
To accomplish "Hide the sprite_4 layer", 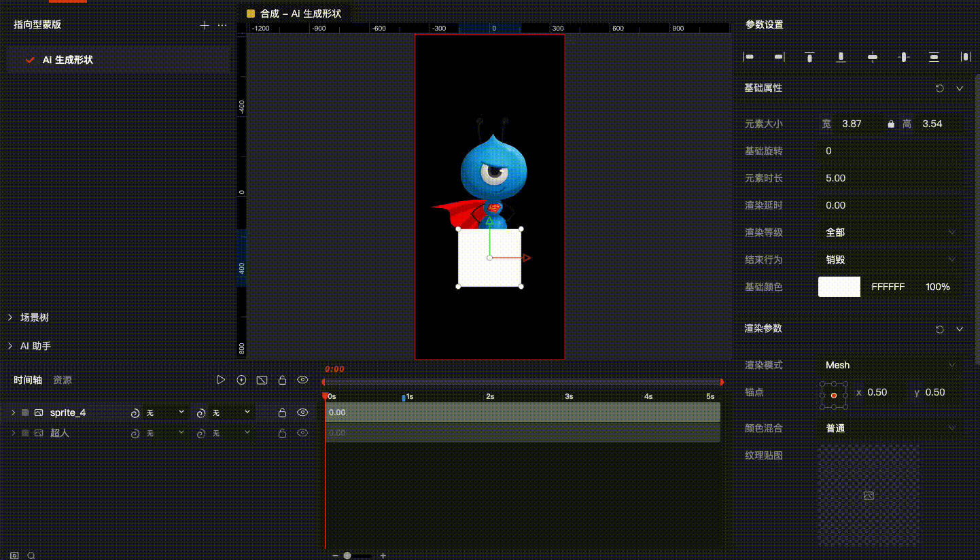I will click(x=303, y=413).
